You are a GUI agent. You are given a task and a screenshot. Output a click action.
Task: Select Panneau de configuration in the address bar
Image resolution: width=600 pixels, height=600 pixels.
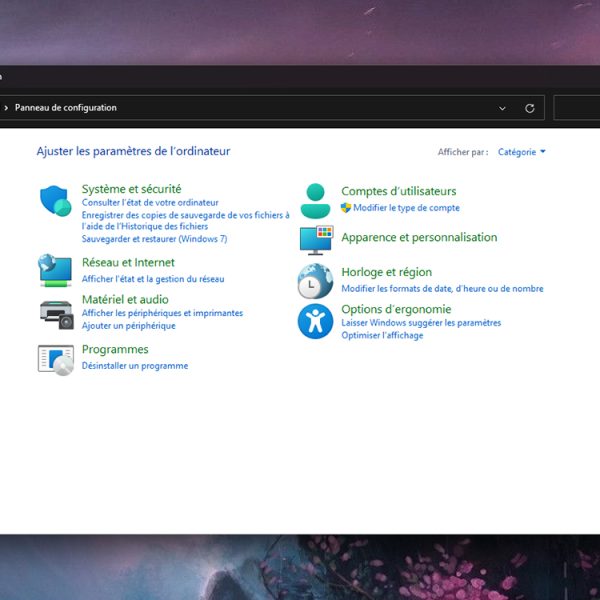click(66, 108)
